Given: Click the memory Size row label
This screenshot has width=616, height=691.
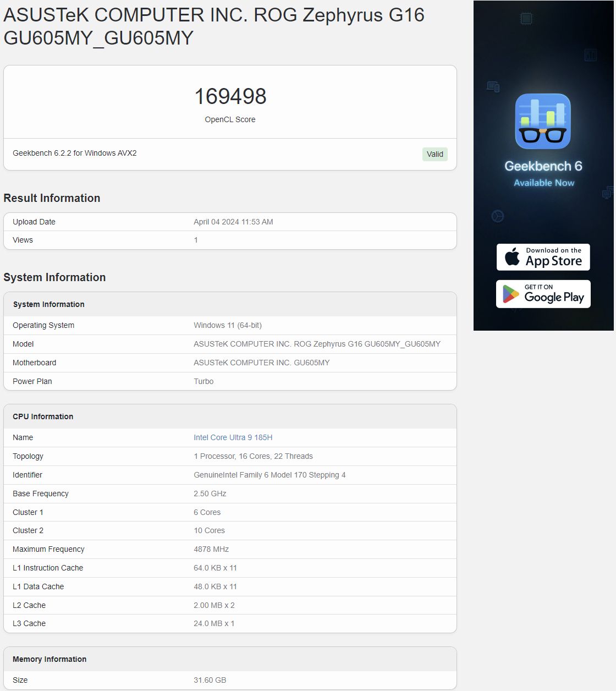Looking at the screenshot, I should point(20,680).
